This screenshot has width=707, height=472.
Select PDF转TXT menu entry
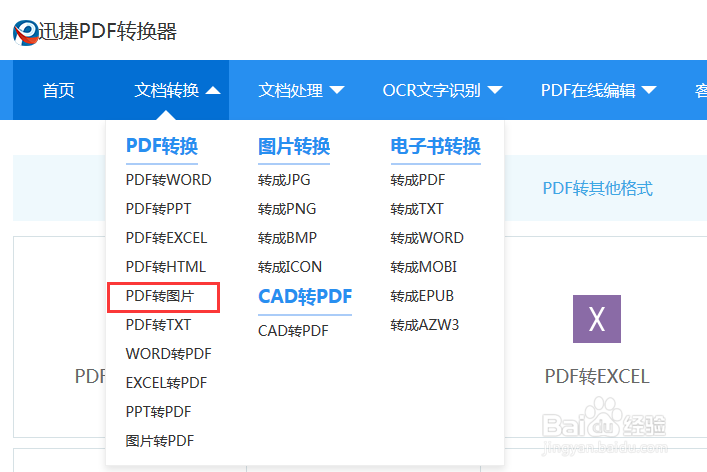158,325
